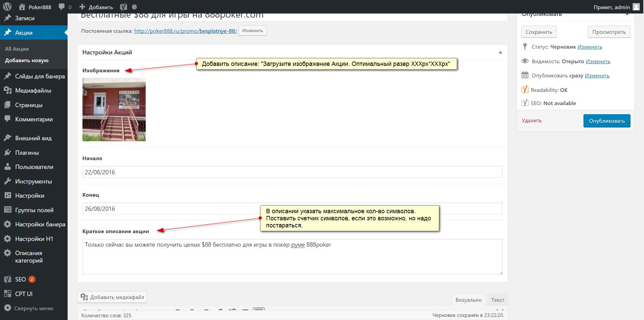Open All Акции submenu item

coord(17,49)
